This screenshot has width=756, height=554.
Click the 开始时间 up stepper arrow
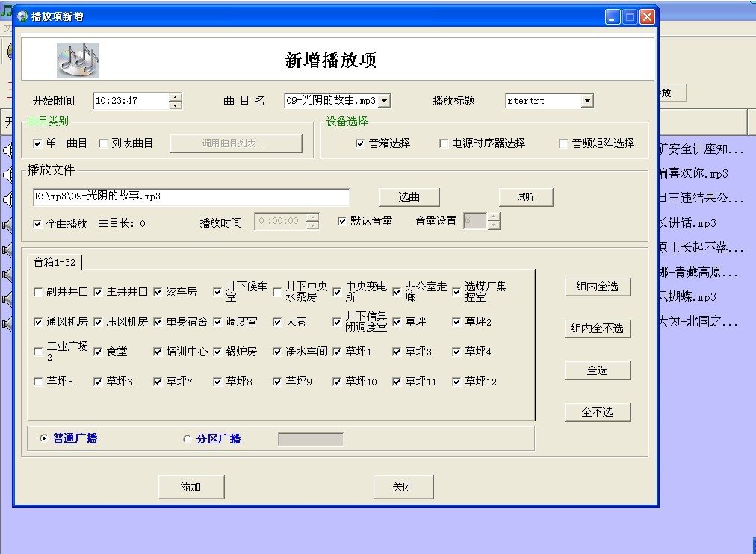point(173,97)
